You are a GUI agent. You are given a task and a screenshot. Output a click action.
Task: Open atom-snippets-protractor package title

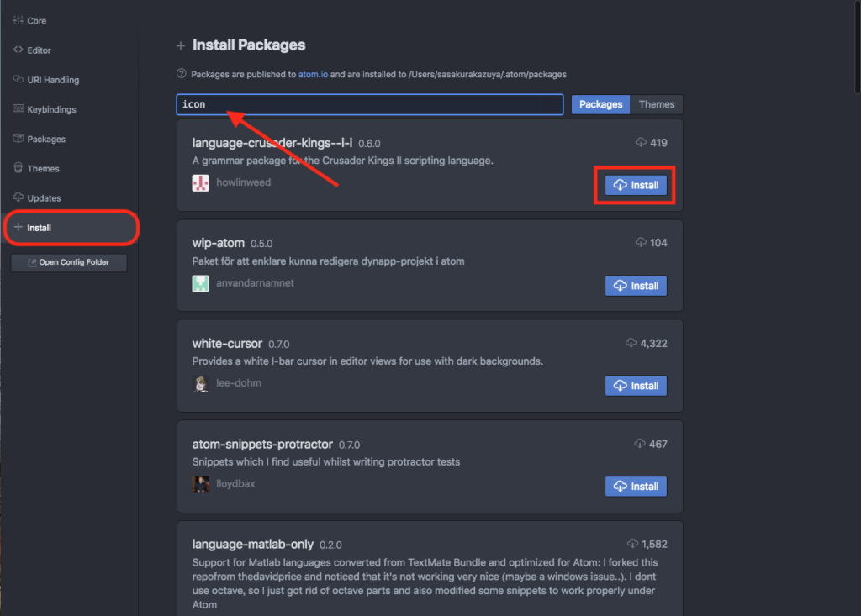pos(262,445)
